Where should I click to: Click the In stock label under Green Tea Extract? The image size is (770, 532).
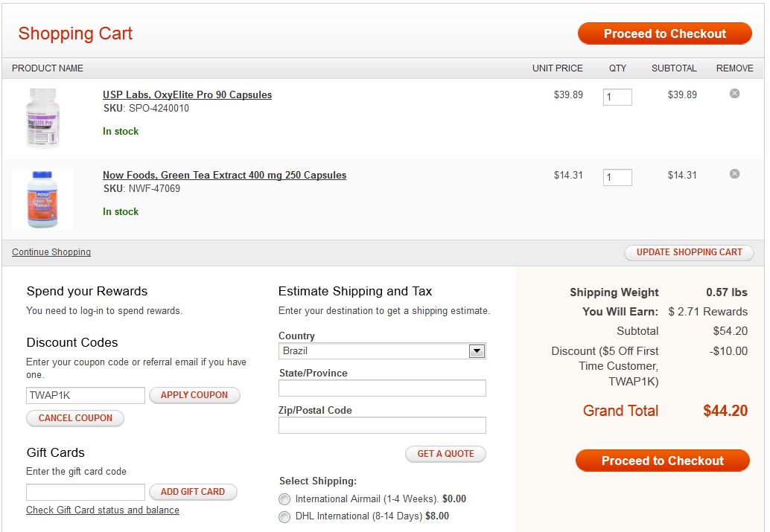(121, 212)
